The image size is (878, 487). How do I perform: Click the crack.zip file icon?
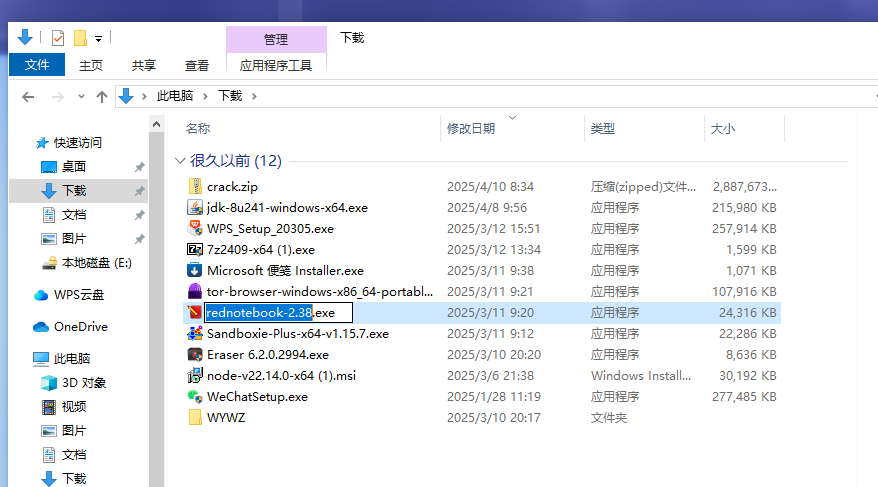tap(195, 186)
